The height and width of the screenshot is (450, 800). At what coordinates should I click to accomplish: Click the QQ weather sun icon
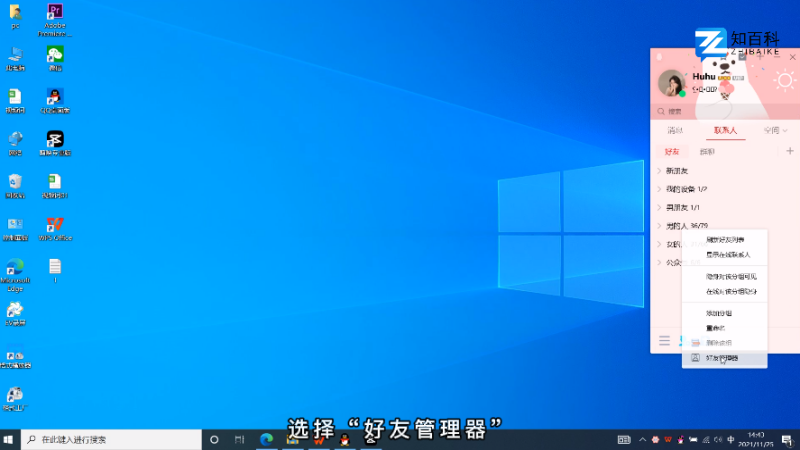(x=783, y=81)
